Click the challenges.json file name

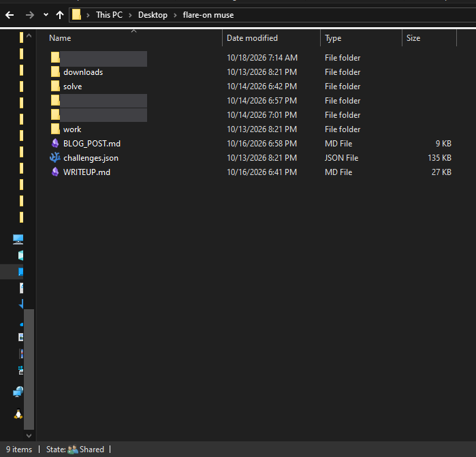tap(91, 158)
